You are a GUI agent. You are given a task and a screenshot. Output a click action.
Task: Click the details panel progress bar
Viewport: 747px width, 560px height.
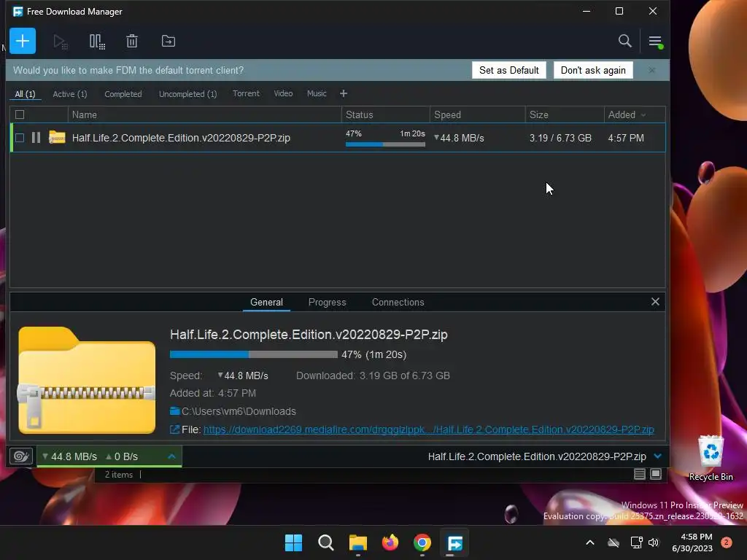[x=253, y=354]
